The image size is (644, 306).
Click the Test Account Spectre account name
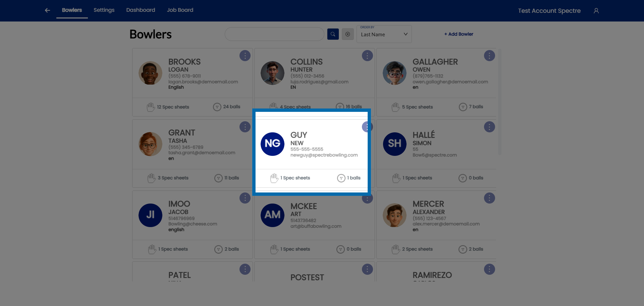(549, 11)
